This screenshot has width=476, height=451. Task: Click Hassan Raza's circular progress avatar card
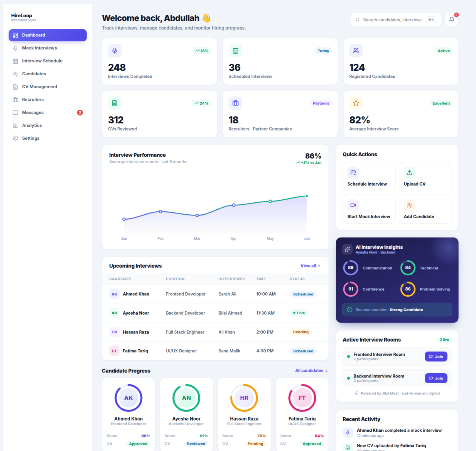tap(244, 398)
